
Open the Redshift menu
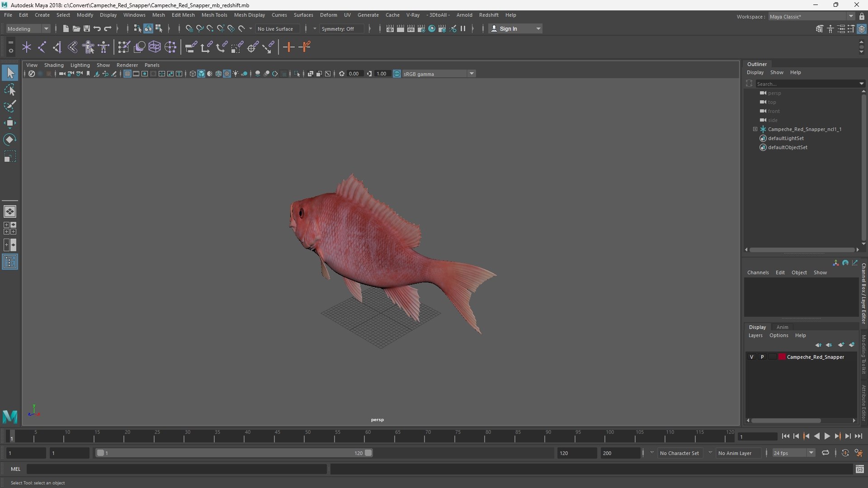(x=488, y=15)
